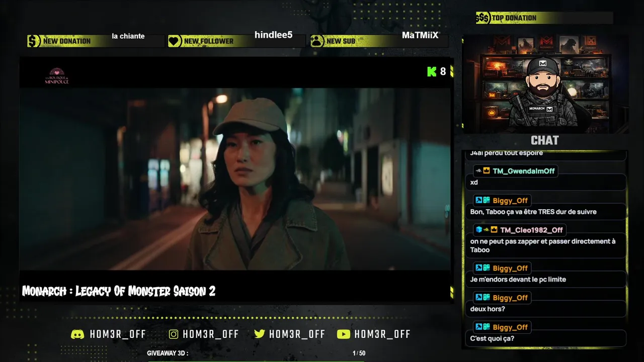Click the green Kick logo viewer icon
This screenshot has height=362, width=644.
432,71
